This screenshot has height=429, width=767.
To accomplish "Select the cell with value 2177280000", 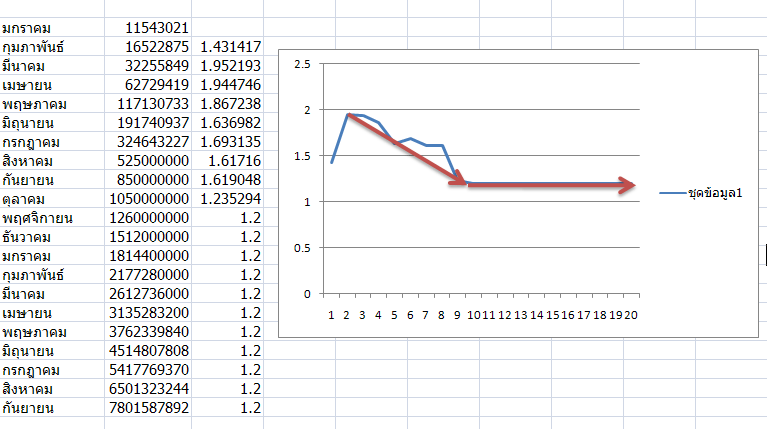I will (148, 275).
